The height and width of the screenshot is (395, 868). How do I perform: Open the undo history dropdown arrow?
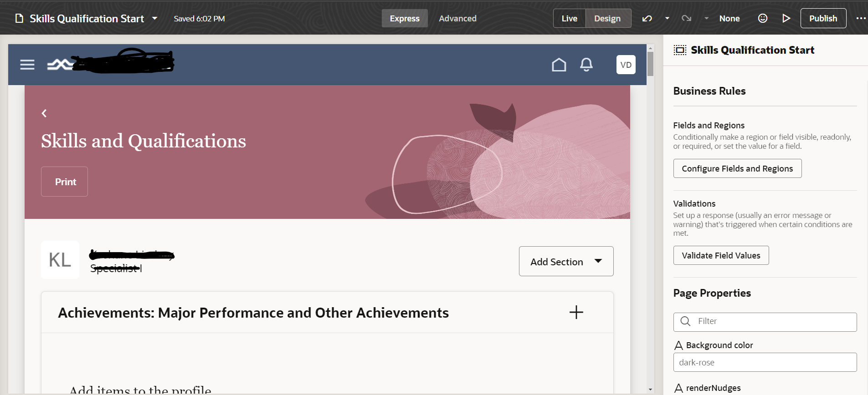pyautogui.click(x=667, y=19)
